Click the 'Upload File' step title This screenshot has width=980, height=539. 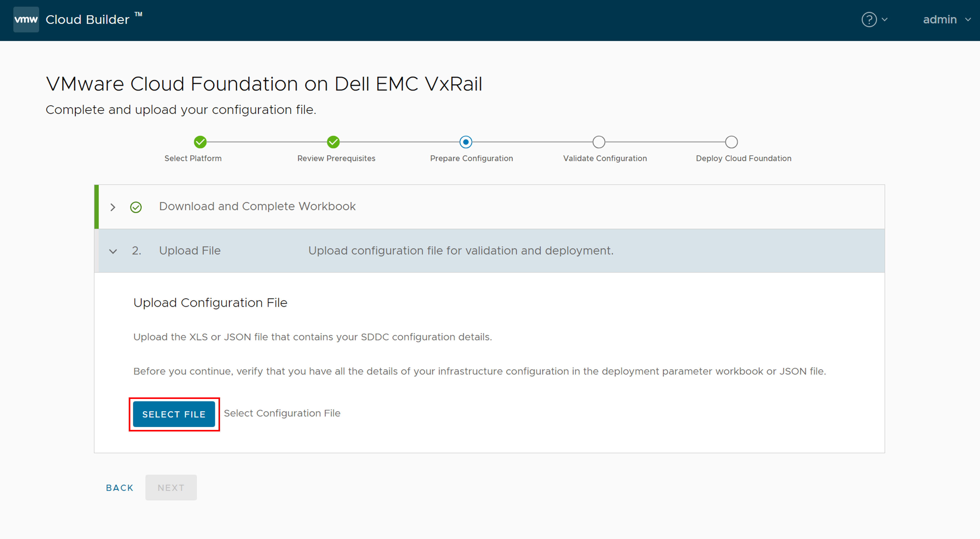click(x=190, y=251)
